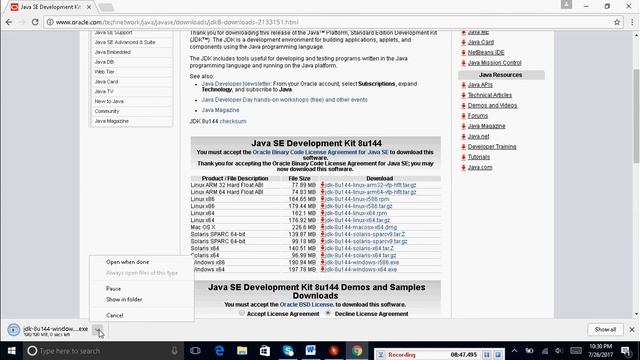This screenshot has height=360, width=640.
Task: Close the Java SE Development Kit tab
Action: click(89, 7)
